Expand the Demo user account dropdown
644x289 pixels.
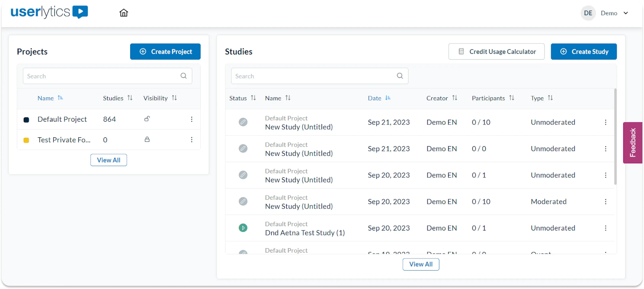(x=626, y=13)
